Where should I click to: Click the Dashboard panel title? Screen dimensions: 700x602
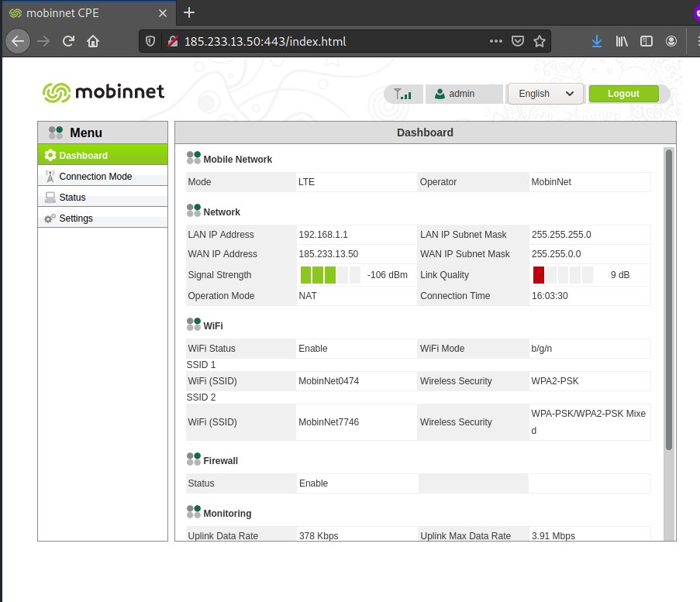425,132
